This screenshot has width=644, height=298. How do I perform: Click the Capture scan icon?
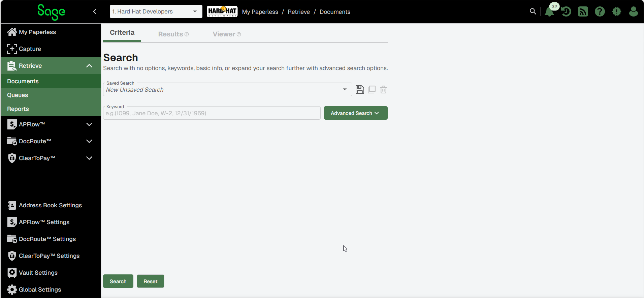click(x=12, y=49)
